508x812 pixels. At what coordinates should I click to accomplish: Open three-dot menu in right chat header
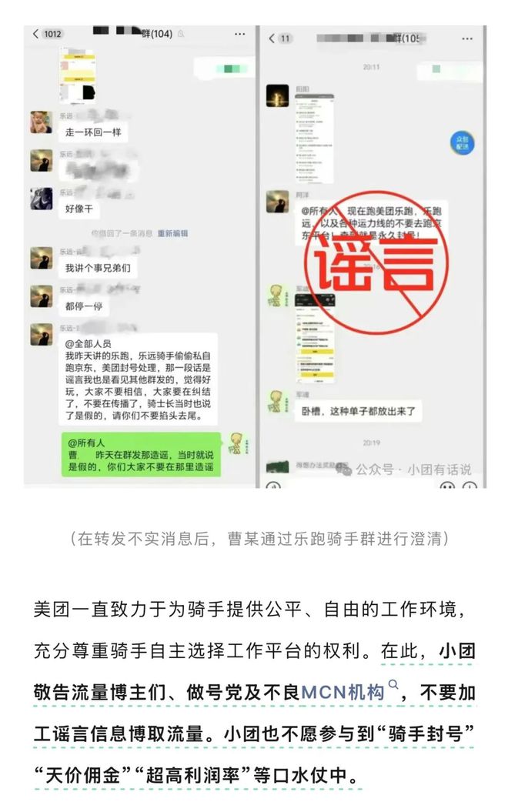[x=466, y=38]
